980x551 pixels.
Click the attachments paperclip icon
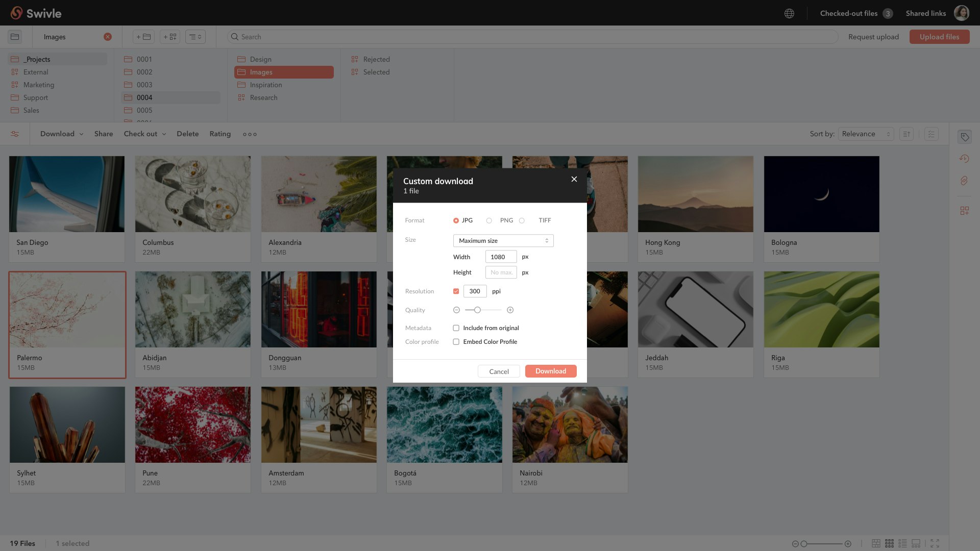(x=964, y=181)
